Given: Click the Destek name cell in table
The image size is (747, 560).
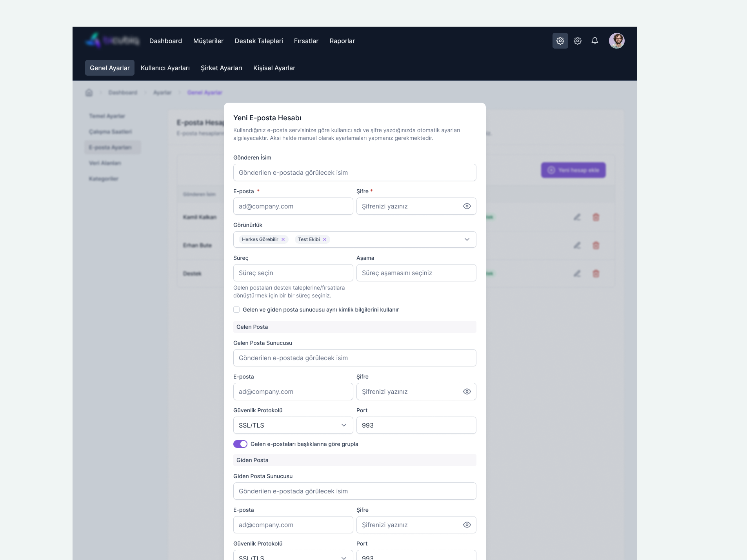Looking at the screenshot, I should pos(192,274).
